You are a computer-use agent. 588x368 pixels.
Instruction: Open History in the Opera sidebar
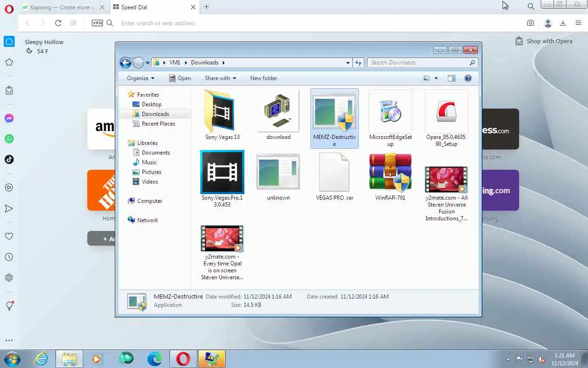pyautogui.click(x=9, y=257)
